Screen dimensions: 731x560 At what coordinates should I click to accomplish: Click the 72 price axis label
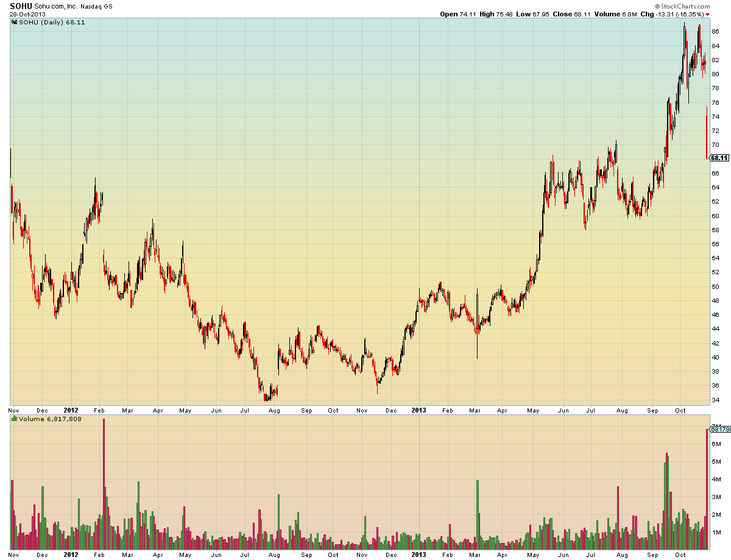click(x=716, y=130)
